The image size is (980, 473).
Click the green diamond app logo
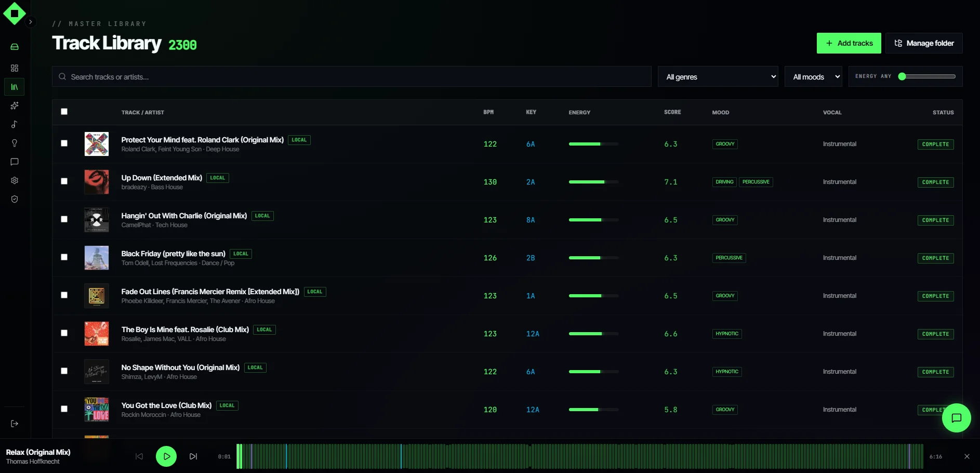click(15, 14)
